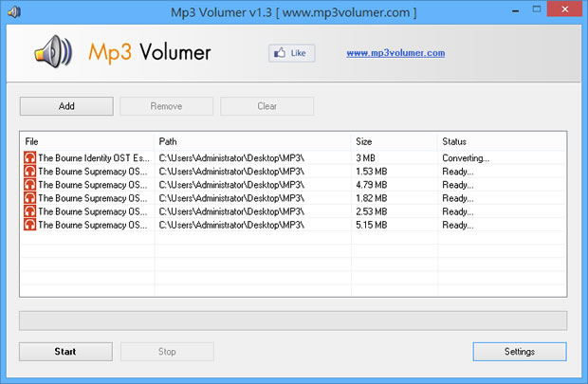Sort by the Size column header
The image size is (588, 384).
coord(395,141)
